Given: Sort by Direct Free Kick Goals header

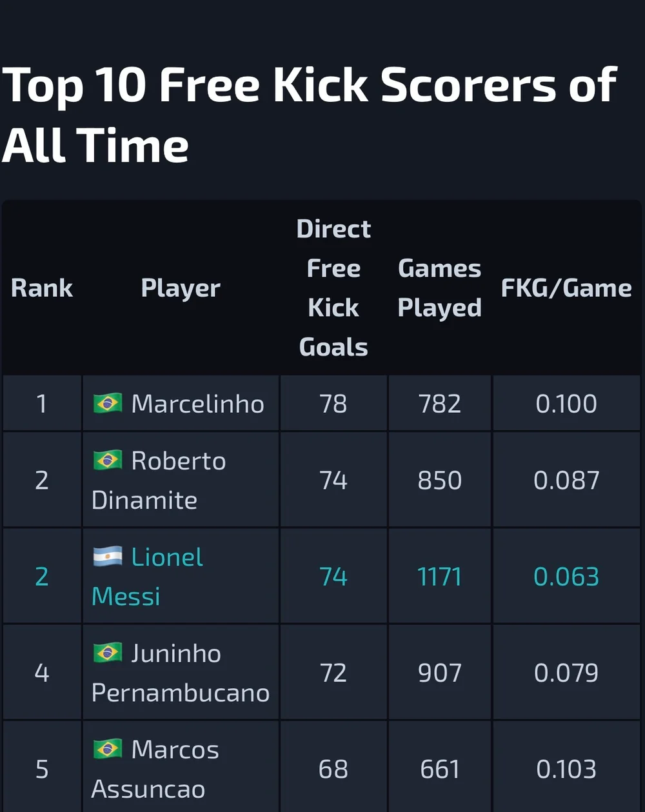Looking at the screenshot, I should tap(333, 288).
